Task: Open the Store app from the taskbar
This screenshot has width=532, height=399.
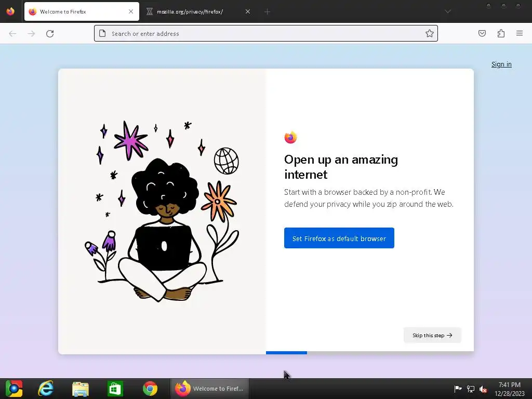Action: coord(115,389)
